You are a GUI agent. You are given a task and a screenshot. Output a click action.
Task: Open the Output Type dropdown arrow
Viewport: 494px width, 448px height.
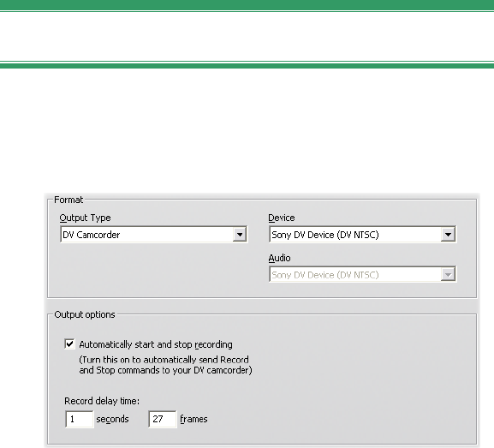240,235
